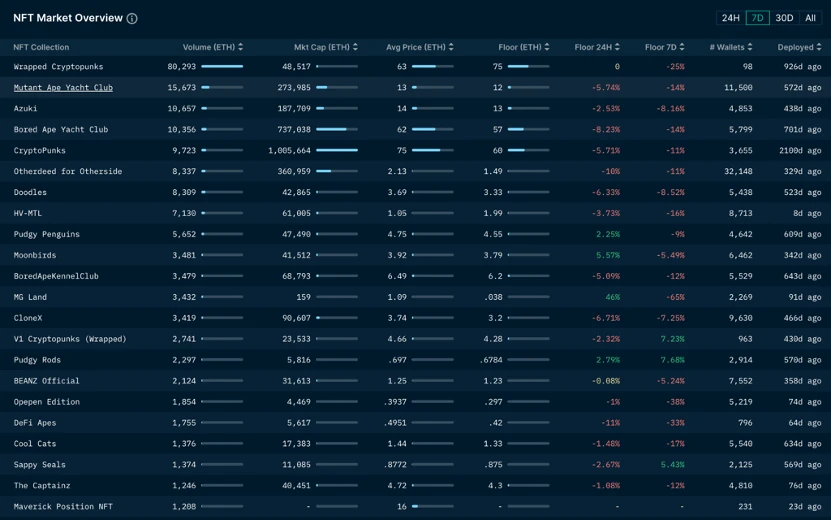The height and width of the screenshot is (520, 832).
Task: Click the # Wallets column header label
Action: click(727, 47)
